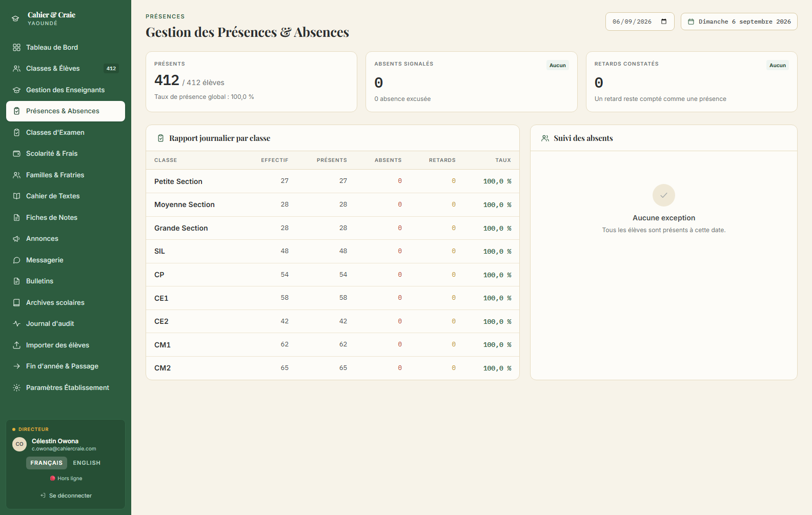Click the CM2 class row name
812x515 pixels.
point(163,368)
